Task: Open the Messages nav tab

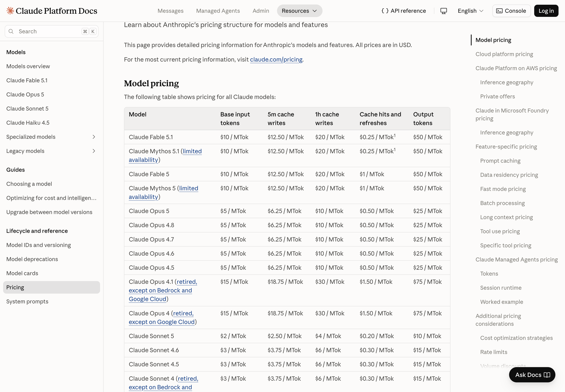Action: 170,11
